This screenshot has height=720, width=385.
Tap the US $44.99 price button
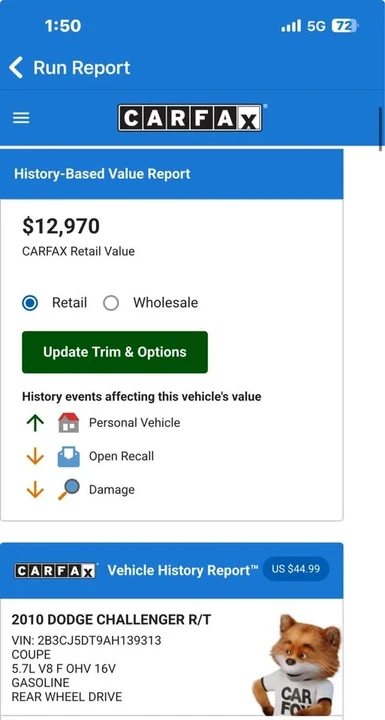tap(295, 569)
